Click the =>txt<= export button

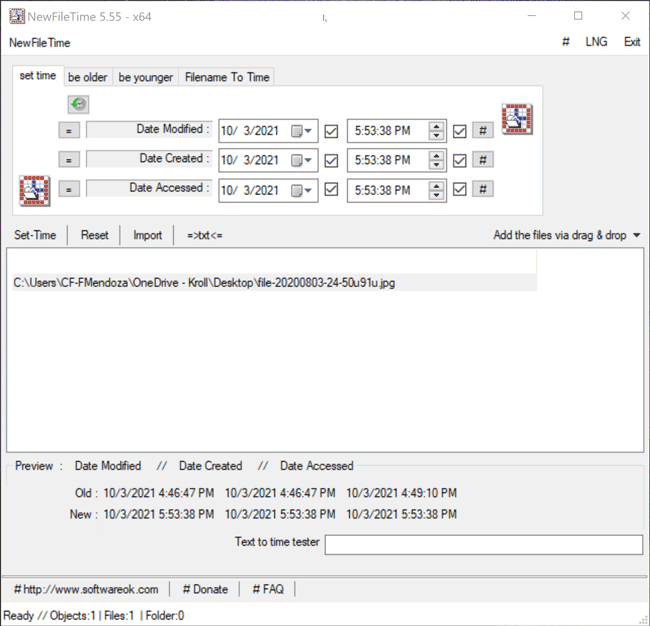[x=204, y=235]
